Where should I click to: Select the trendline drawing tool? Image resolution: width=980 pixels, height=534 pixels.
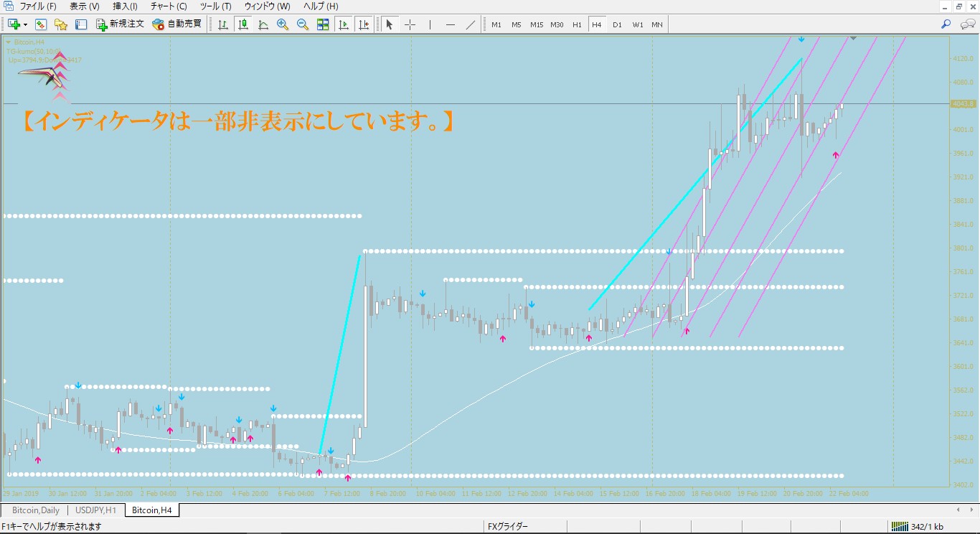tap(471, 24)
